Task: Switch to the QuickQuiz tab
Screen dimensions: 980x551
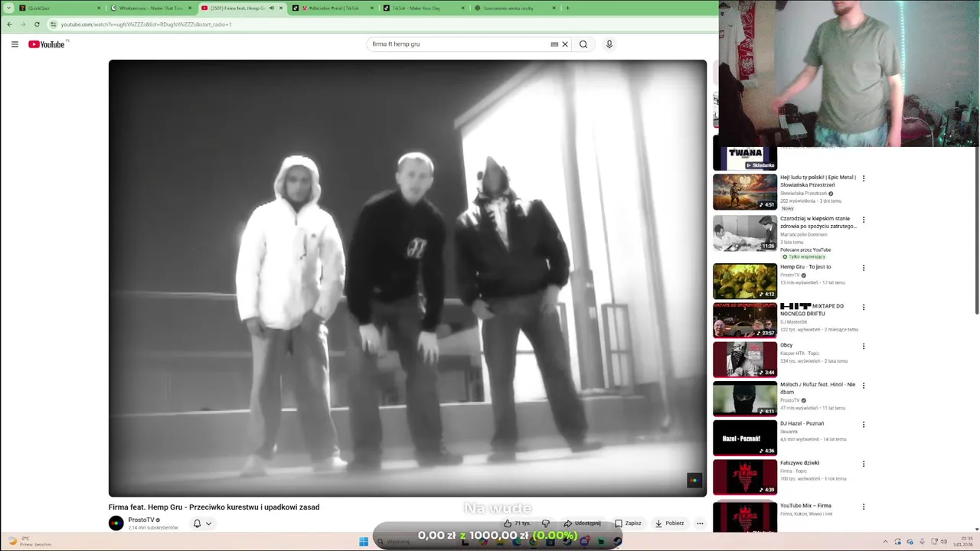Action: click(x=60, y=8)
